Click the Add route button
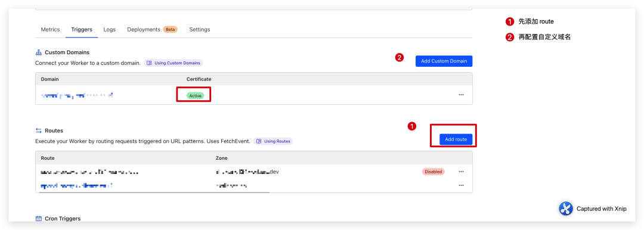 tap(456, 139)
